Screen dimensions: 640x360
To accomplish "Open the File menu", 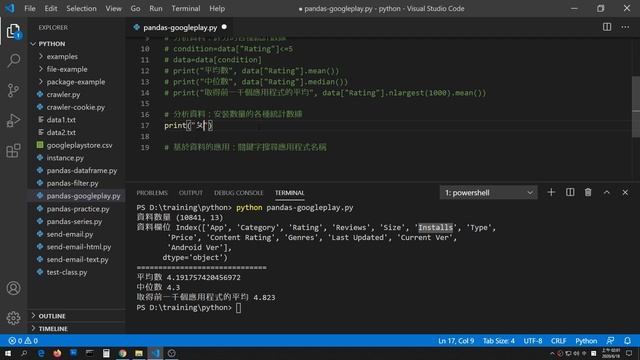I will (x=30, y=8).
